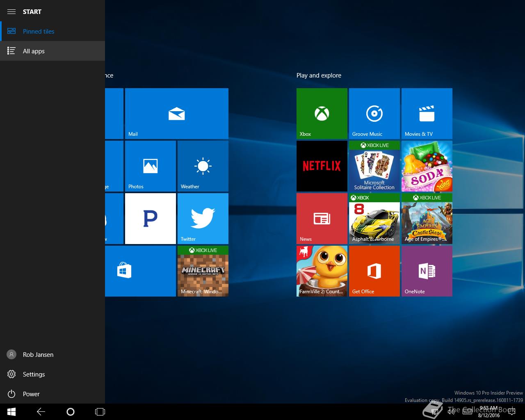Open the Power options

pyautogui.click(x=52, y=394)
